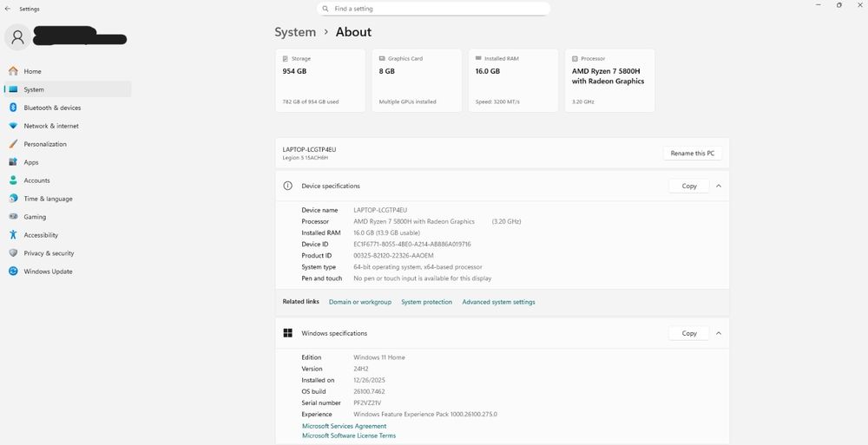Click the System type 64-bit value
Viewport: 868px width, 445px height.
click(418, 267)
